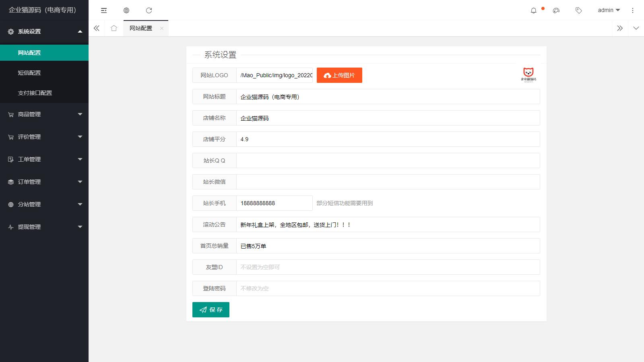Open the admin account dropdown
This screenshot has width=644, height=362.
click(609, 10)
